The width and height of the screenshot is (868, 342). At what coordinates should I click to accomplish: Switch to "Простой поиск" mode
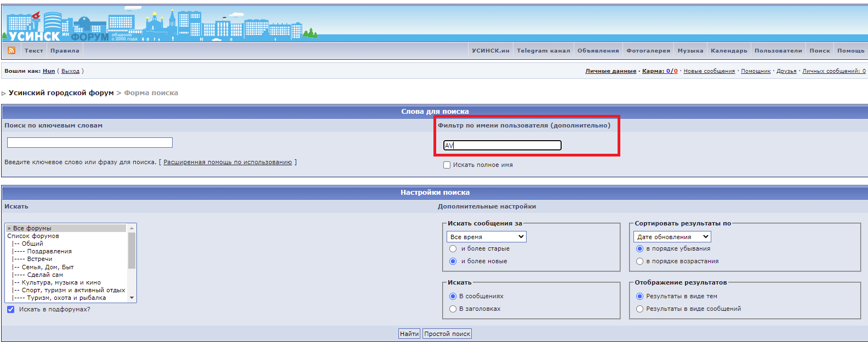pos(447,334)
